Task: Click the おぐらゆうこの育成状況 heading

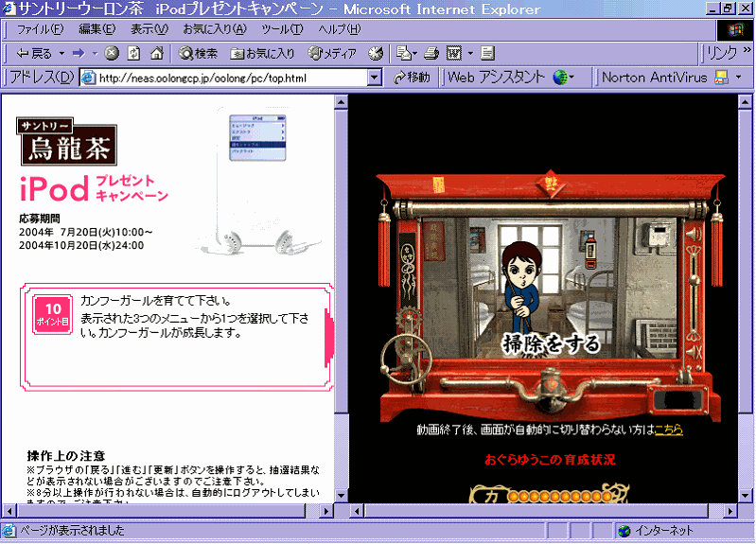Action: [x=550, y=460]
